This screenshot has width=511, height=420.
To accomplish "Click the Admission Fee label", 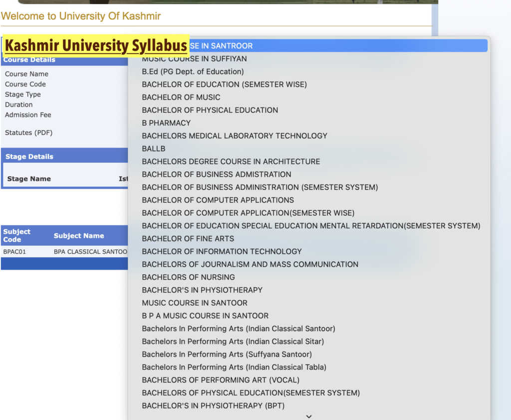I will [x=28, y=115].
